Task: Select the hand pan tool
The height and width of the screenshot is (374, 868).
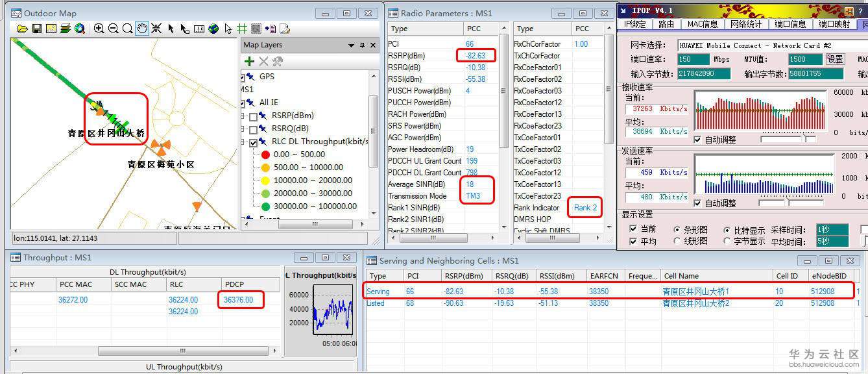Action: tap(142, 29)
